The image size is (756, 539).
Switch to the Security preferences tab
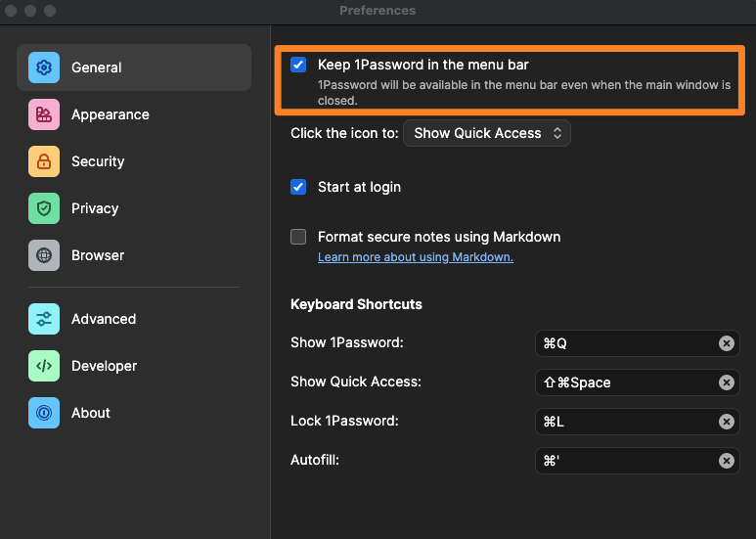pos(98,161)
